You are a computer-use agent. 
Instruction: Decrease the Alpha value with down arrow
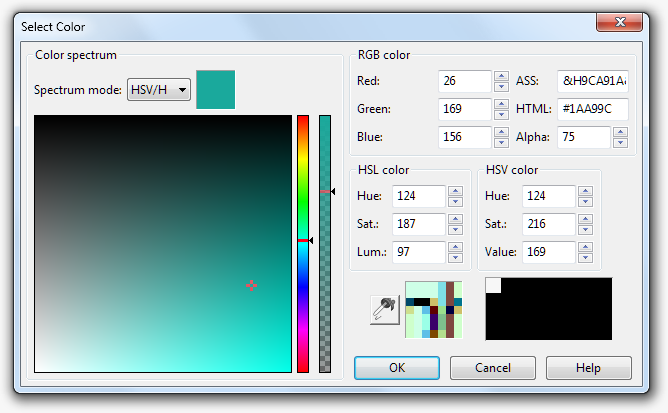(621, 143)
